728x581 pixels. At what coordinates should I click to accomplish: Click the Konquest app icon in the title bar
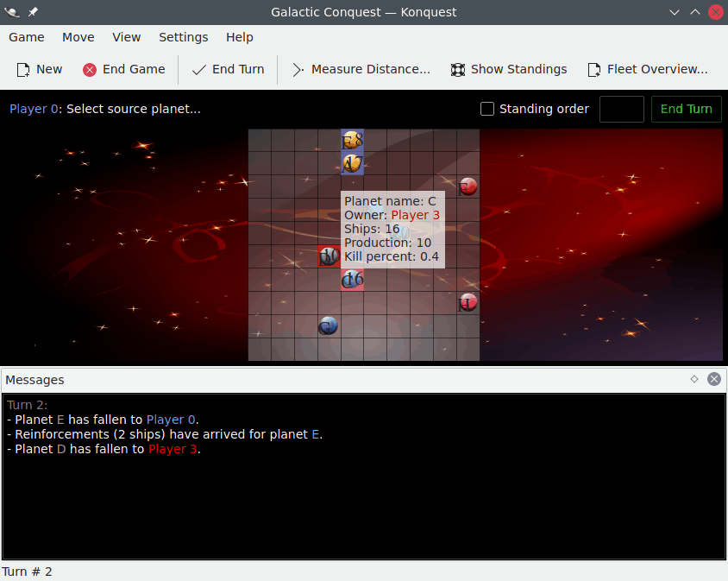[11, 12]
